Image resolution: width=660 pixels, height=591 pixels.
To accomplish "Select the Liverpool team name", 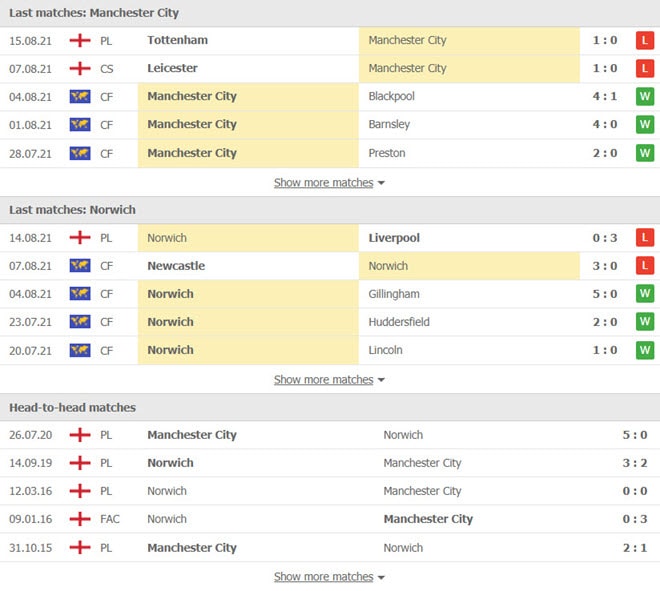I will pos(394,238).
